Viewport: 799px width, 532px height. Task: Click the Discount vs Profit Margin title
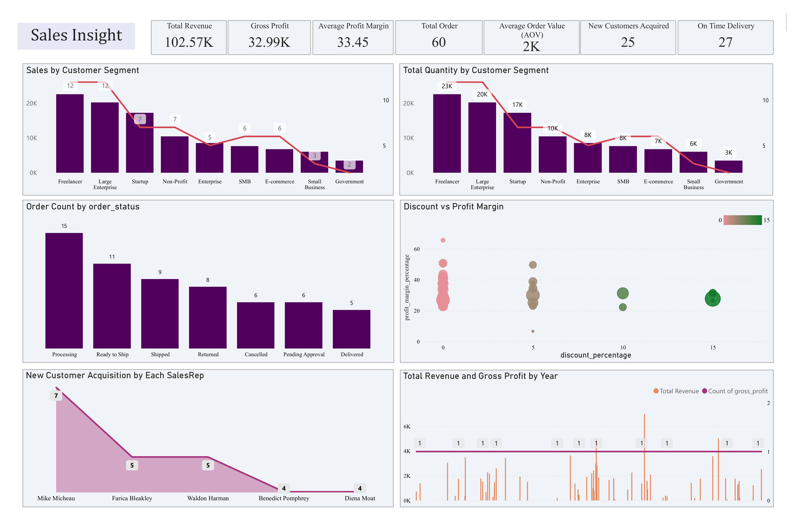(454, 207)
